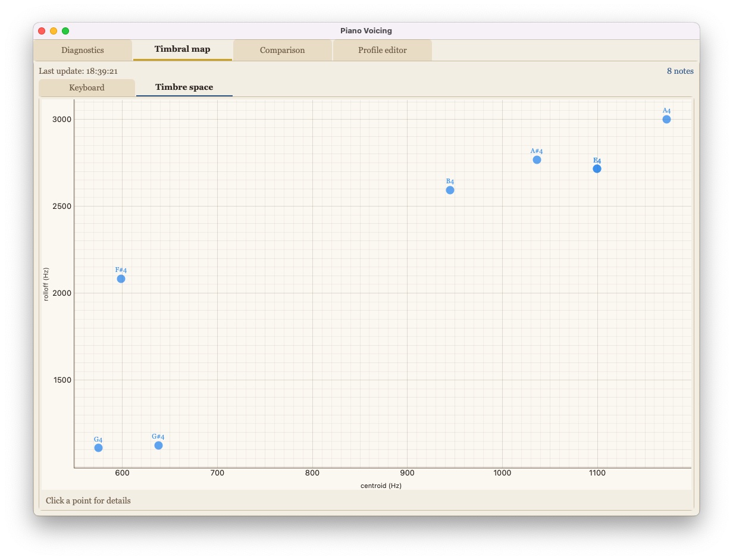Open the Profile editor tab
The width and height of the screenshot is (733, 560).
click(383, 50)
